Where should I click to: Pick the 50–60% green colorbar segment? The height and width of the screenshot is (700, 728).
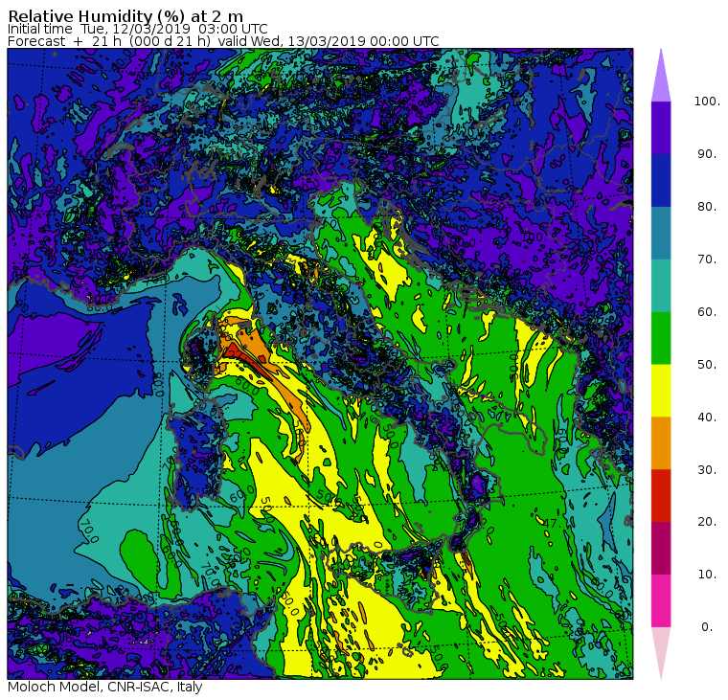(661, 338)
